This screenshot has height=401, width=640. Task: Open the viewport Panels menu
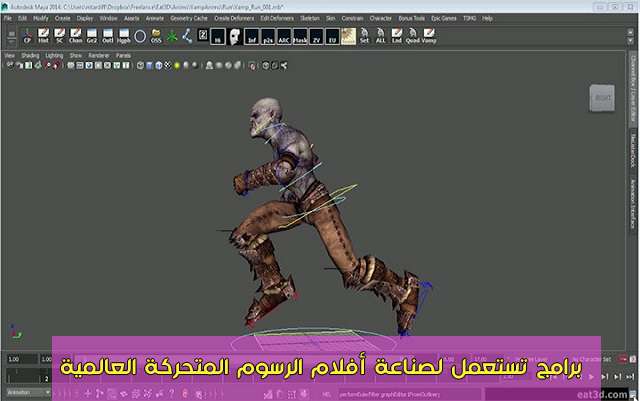point(123,56)
